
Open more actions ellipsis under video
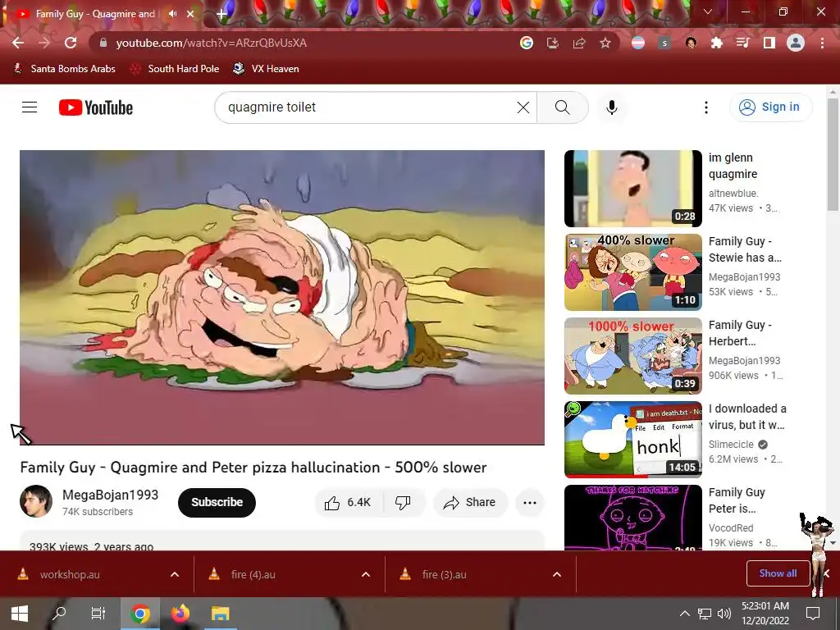click(530, 503)
